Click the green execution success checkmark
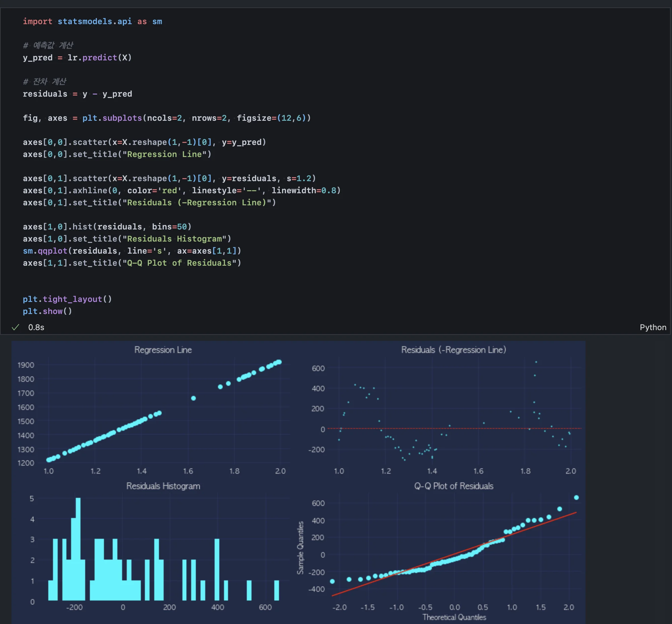This screenshot has height=624, width=672. [15, 327]
